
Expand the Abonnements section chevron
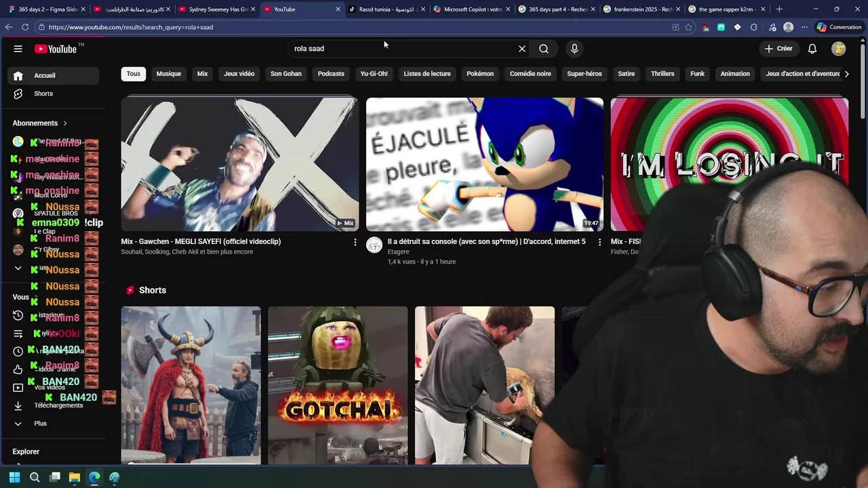(65, 123)
